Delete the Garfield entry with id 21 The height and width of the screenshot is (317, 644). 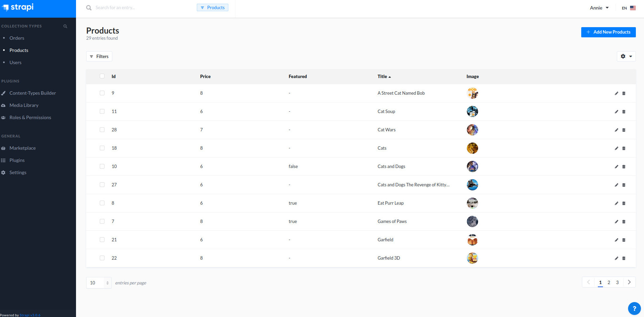coord(624,240)
